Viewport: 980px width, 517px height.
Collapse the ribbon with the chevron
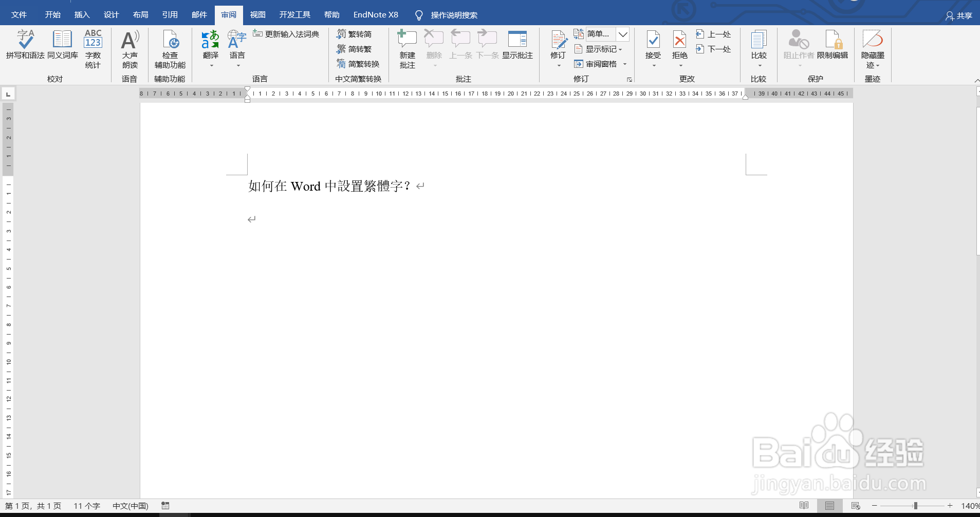[976, 81]
